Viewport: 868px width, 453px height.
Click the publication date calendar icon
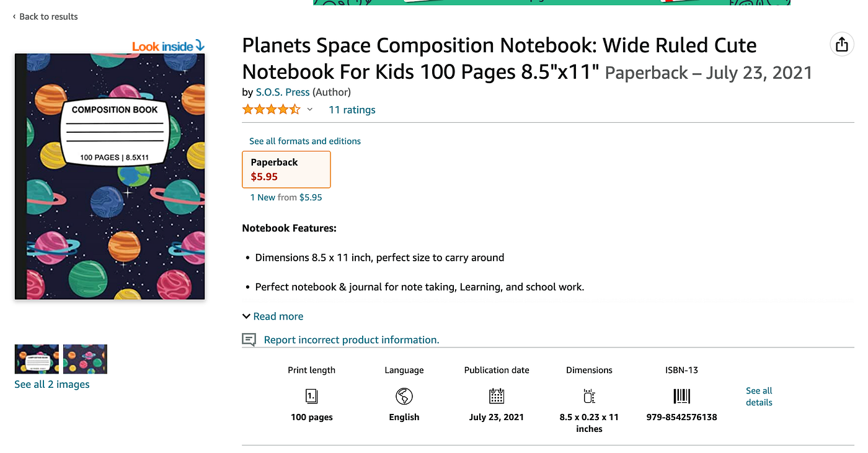click(x=497, y=396)
